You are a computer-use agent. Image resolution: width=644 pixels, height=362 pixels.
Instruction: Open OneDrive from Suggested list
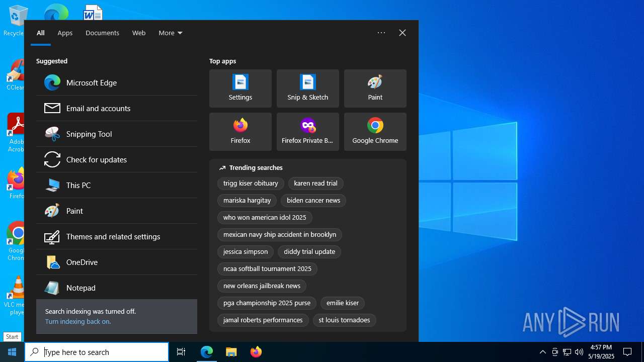(x=117, y=262)
